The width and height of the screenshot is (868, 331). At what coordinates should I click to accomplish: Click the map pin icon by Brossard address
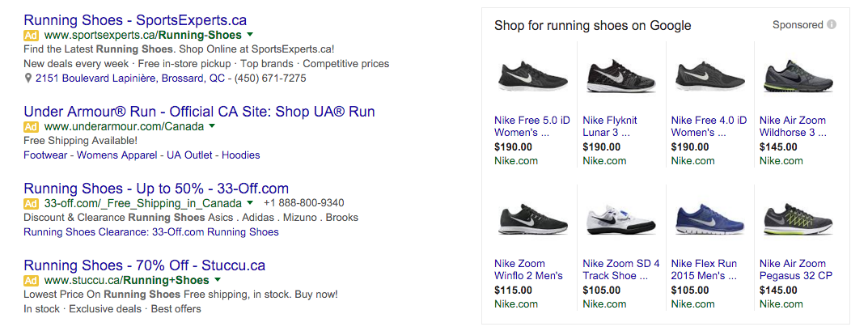click(28, 79)
